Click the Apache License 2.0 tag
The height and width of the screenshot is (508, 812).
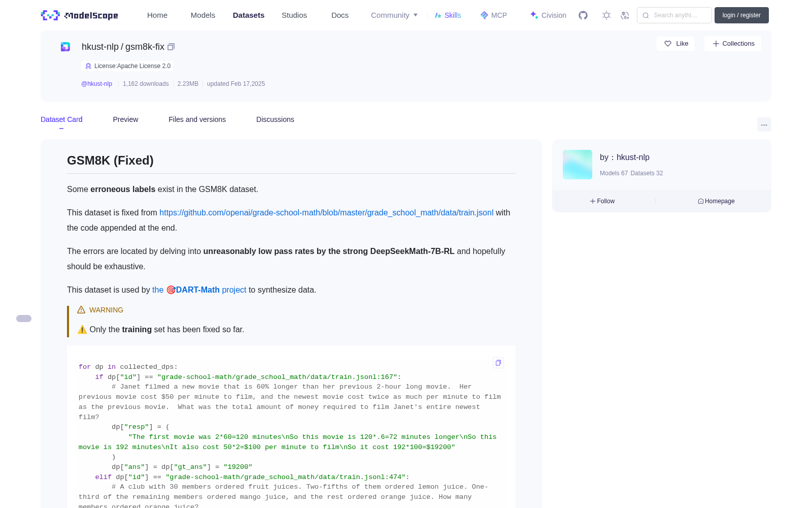[x=127, y=66]
